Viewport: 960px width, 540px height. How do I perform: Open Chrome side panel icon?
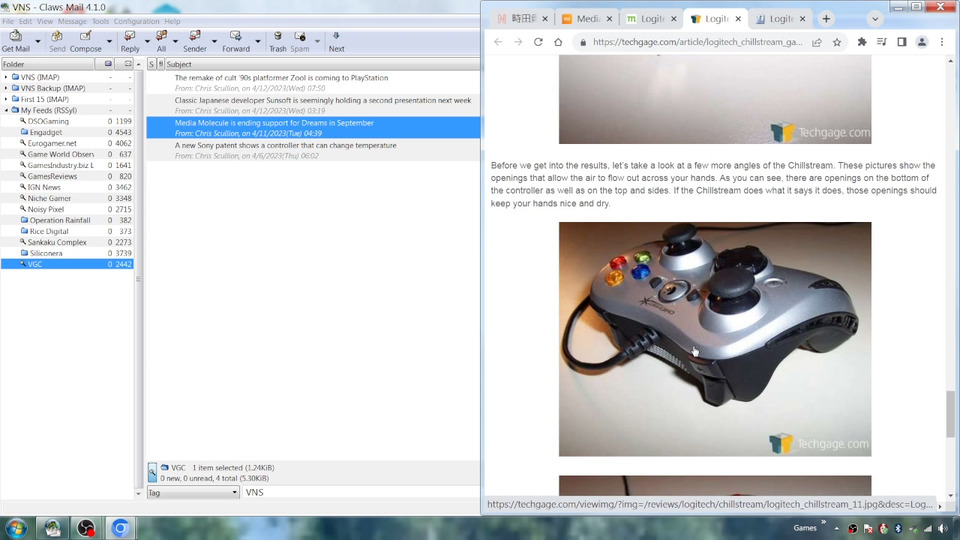click(902, 42)
